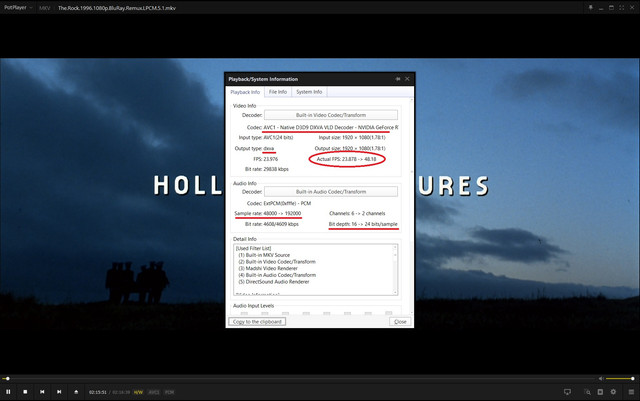Viewport: 640px width, 401px height.
Task: Maximize the PotPlayer window
Action: 611,8
